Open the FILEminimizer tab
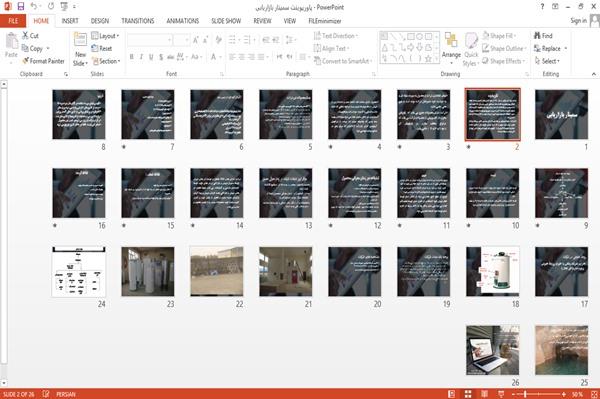The image size is (600, 399). pyautogui.click(x=325, y=21)
